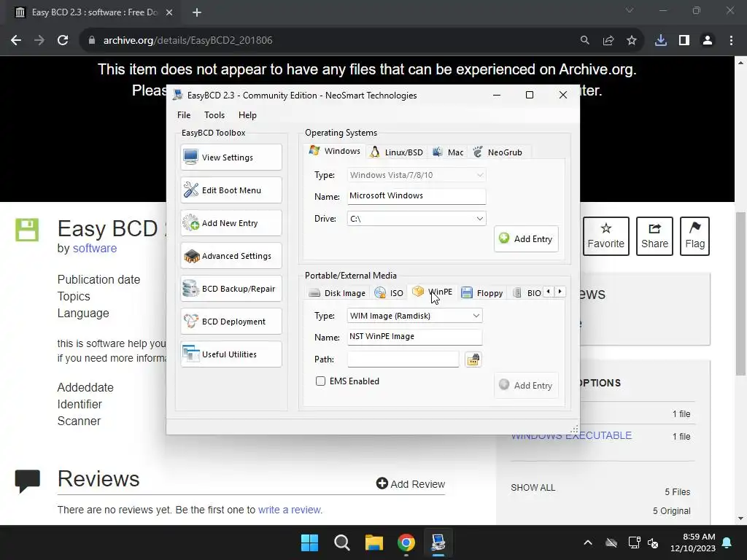This screenshot has height=560, width=747.
Task: Click the NST WinPE Image name field
Action: click(414, 337)
